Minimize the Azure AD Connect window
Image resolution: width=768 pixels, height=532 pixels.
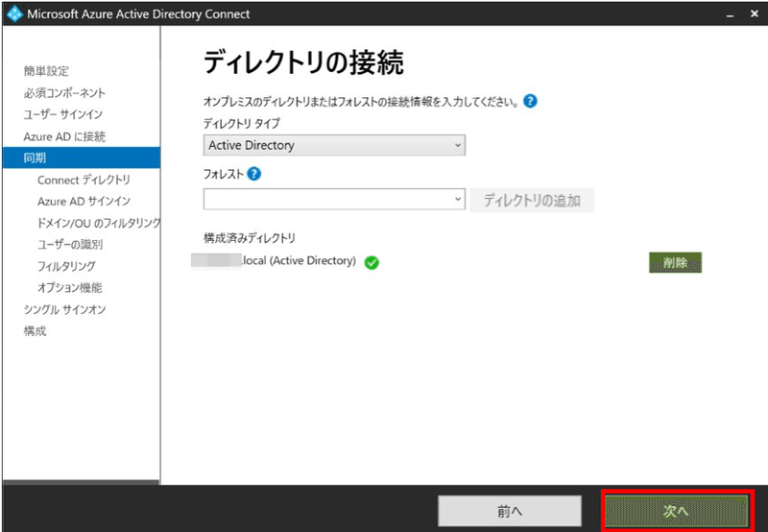tap(730, 14)
